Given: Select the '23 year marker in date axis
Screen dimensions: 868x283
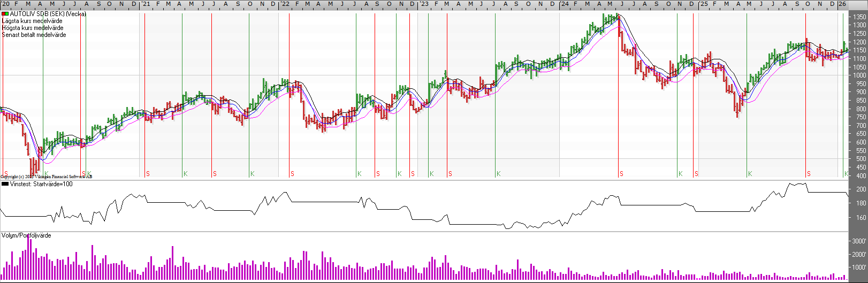Looking at the screenshot, I should (424, 4).
